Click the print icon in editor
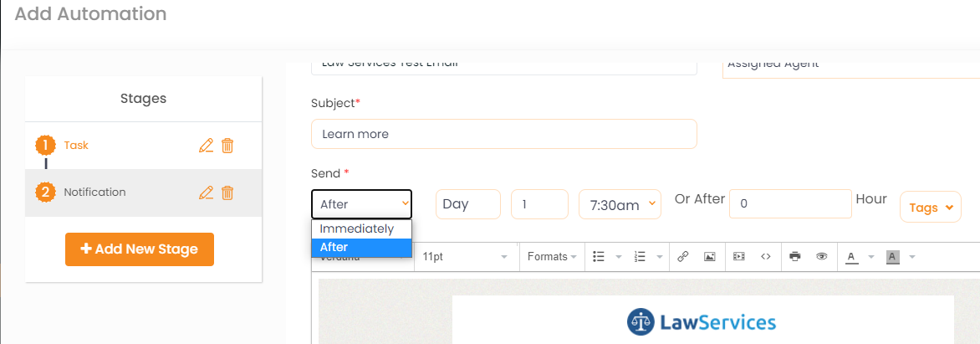This screenshot has height=344, width=980. coord(795,256)
